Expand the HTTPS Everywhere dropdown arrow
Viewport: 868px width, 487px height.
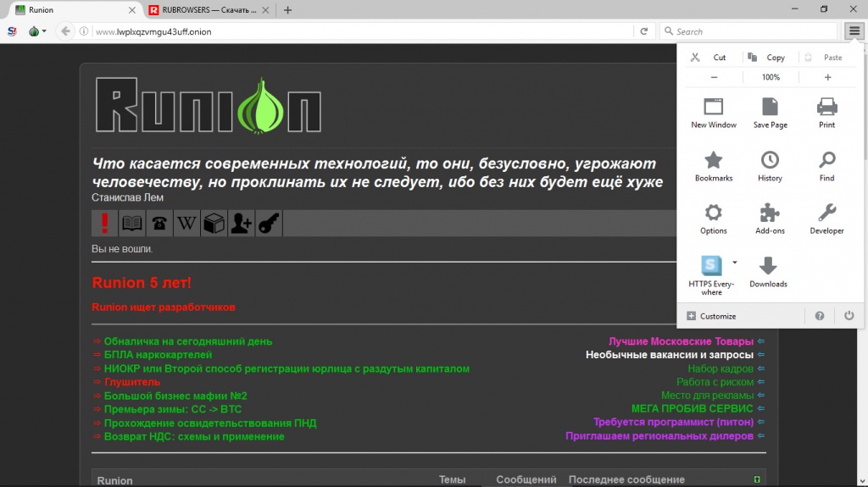(x=735, y=263)
